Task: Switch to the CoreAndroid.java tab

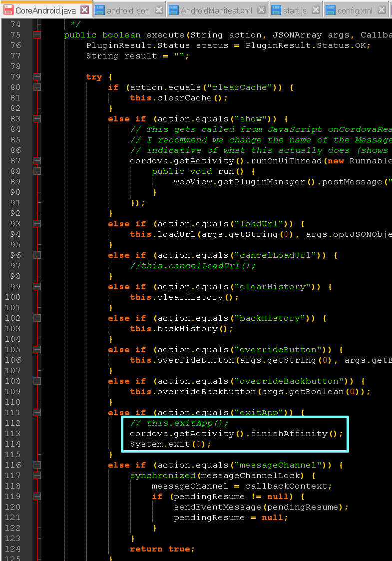Action: pyautogui.click(x=46, y=9)
